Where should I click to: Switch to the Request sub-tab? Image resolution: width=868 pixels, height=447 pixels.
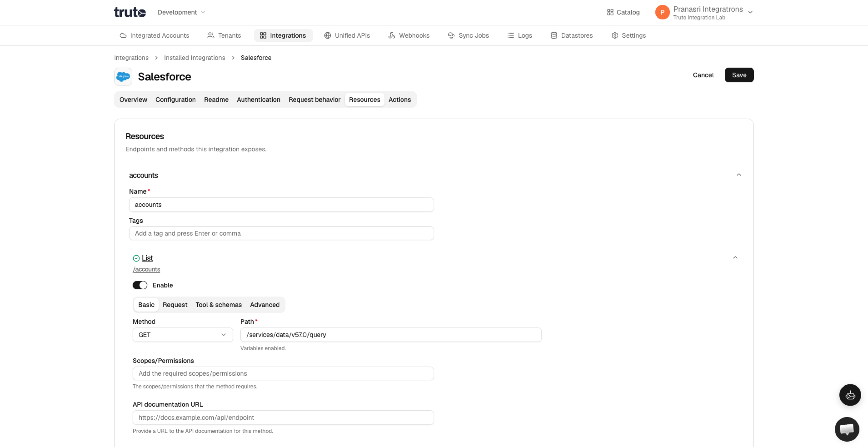click(175, 305)
